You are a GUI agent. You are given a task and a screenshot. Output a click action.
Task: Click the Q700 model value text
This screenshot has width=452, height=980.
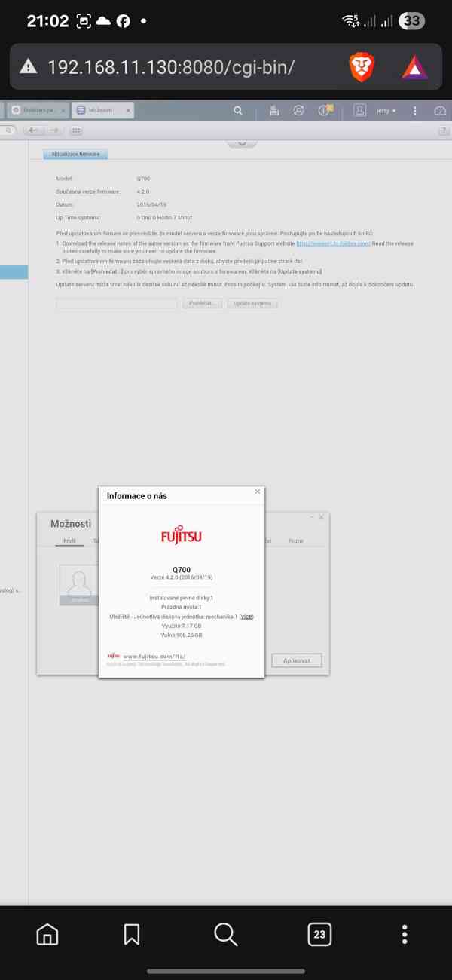tap(143, 179)
